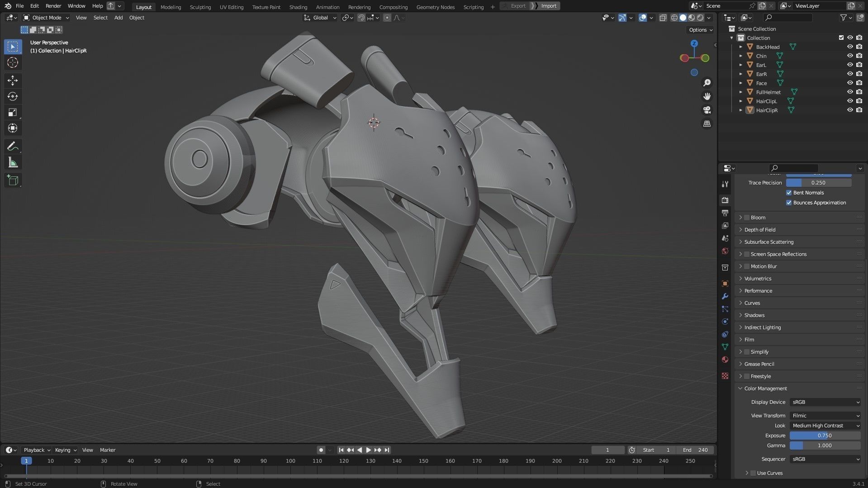This screenshot has width=868, height=488.
Task: Disable HairClipR render camera icon
Action: tap(859, 110)
